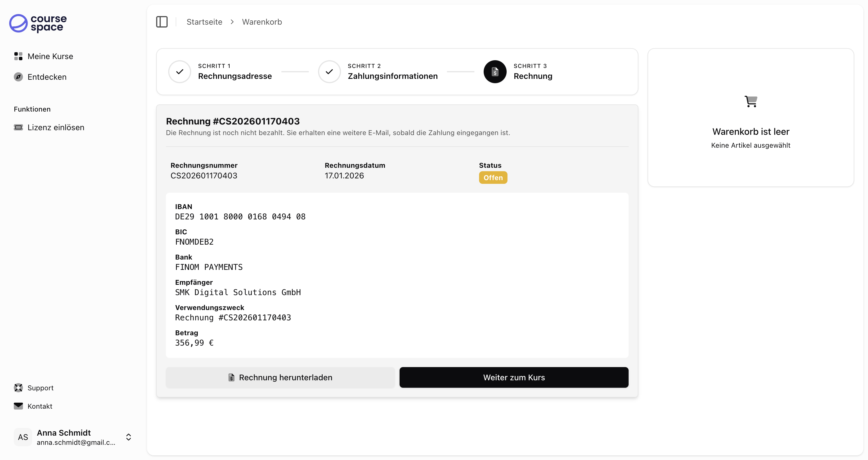Select Lizenz einlösen menu item
The image size is (868, 460).
pyautogui.click(x=56, y=127)
